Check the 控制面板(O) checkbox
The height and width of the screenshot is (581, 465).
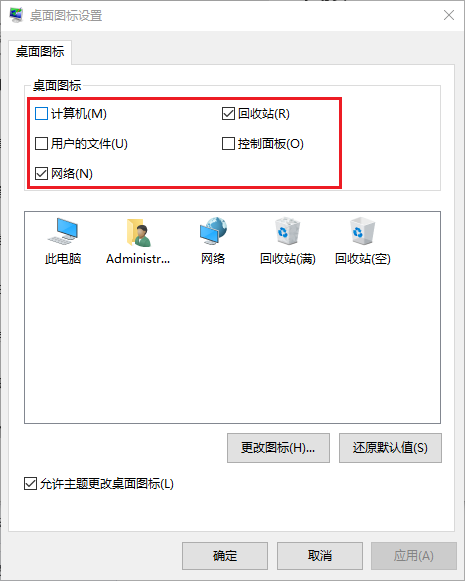point(228,143)
